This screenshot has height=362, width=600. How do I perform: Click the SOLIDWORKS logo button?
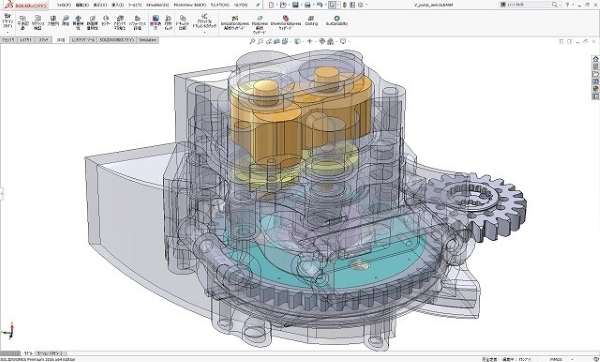click(x=25, y=5)
